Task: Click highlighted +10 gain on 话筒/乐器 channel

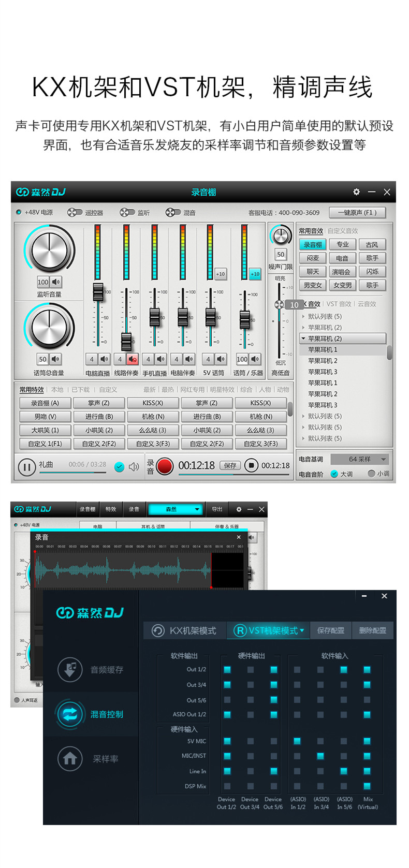Action: [x=255, y=274]
